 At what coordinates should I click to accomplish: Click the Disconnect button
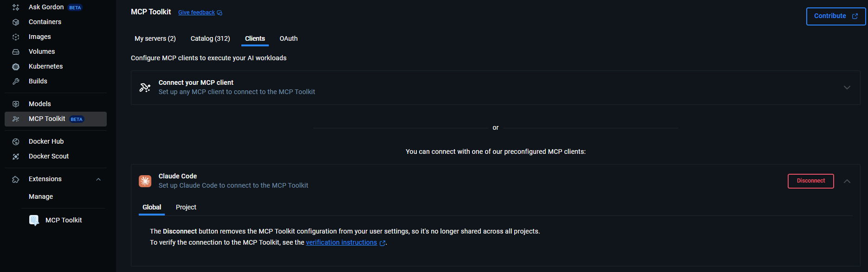coord(811,181)
